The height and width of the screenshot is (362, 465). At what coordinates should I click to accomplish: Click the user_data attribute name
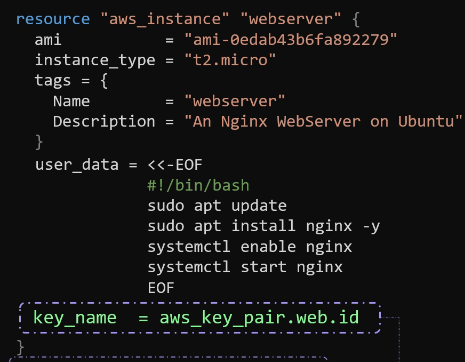[77, 165]
